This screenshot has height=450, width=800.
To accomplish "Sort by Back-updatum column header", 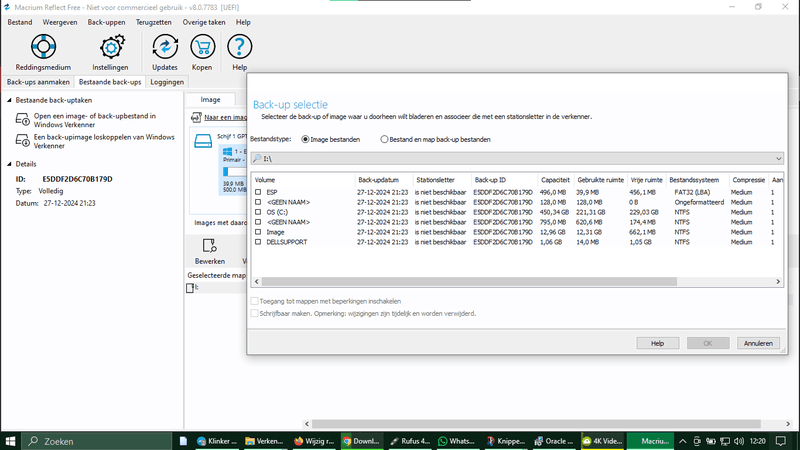I will coord(384,180).
